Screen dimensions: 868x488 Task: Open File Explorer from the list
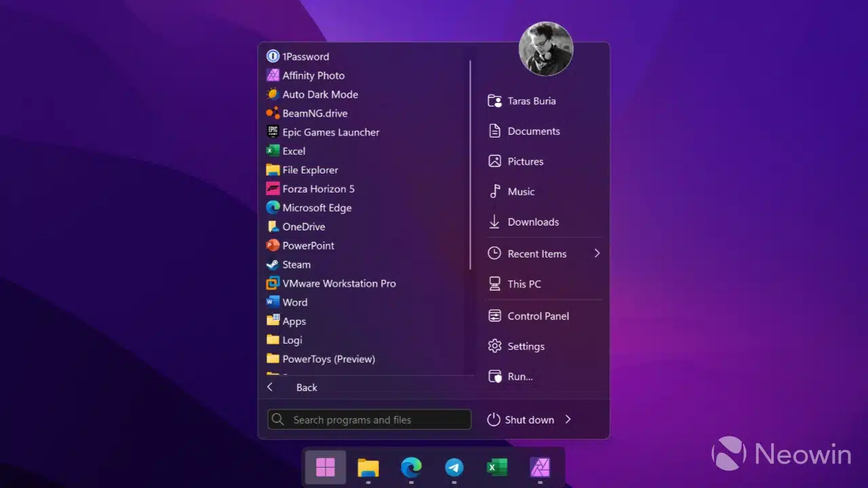302,170
